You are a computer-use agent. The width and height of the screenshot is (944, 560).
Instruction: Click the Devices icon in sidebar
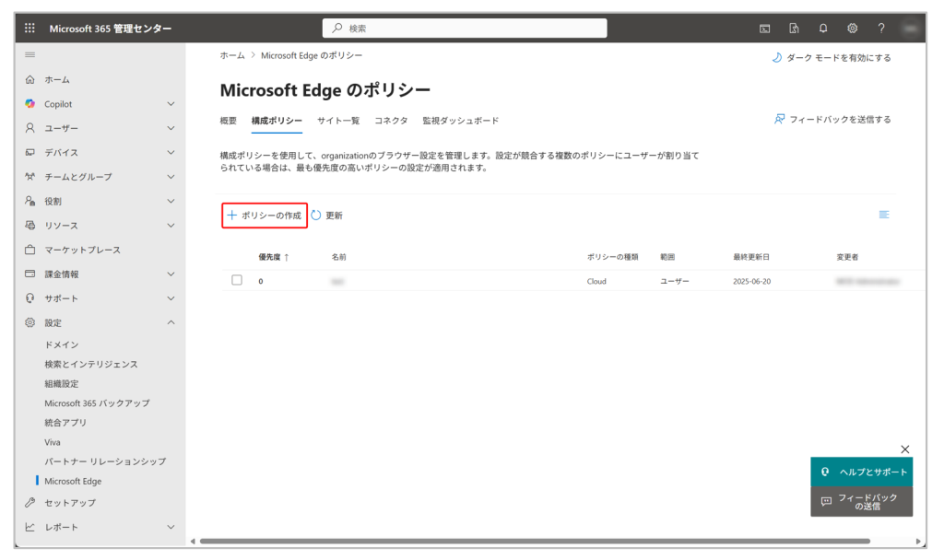point(30,152)
